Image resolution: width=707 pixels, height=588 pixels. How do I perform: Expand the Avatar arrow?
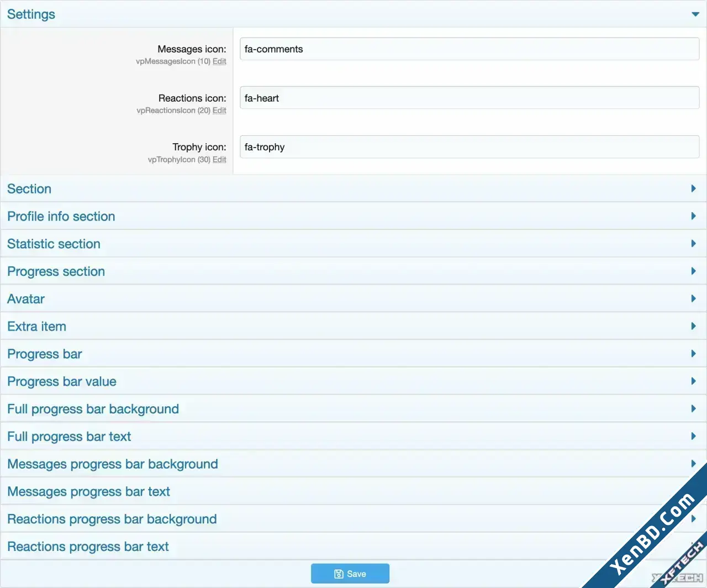coord(694,299)
